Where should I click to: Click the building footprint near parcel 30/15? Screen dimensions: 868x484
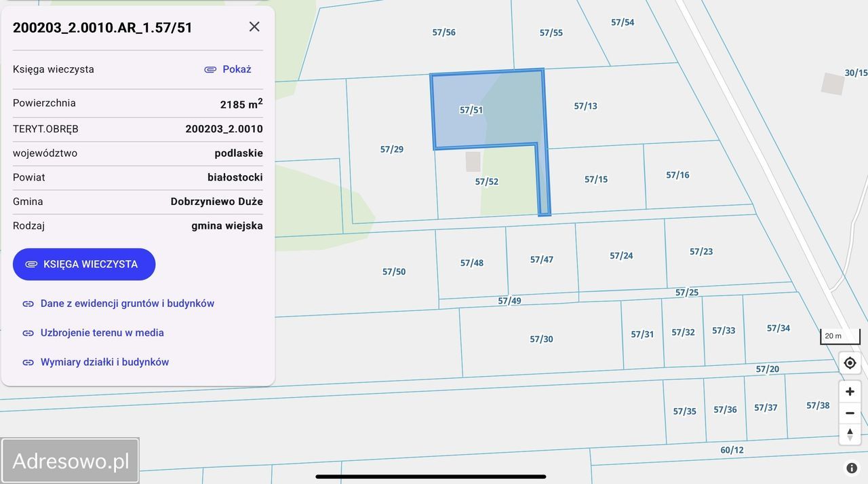(833, 84)
